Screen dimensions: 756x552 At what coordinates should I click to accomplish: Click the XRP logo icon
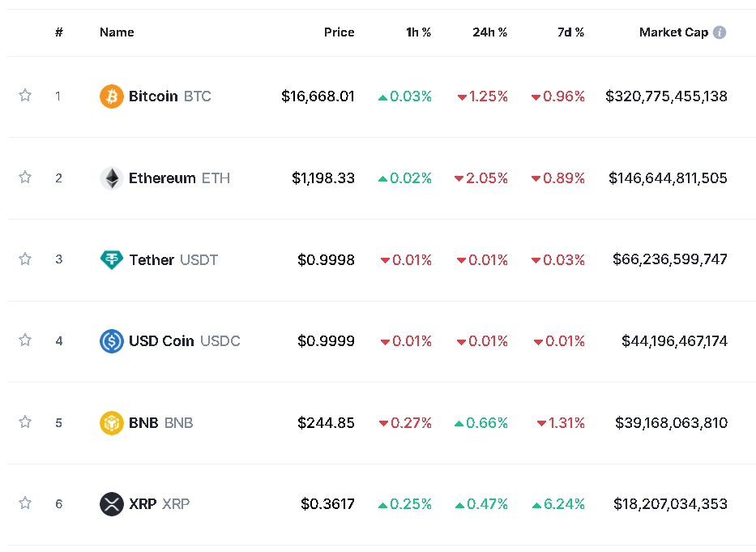[111, 504]
